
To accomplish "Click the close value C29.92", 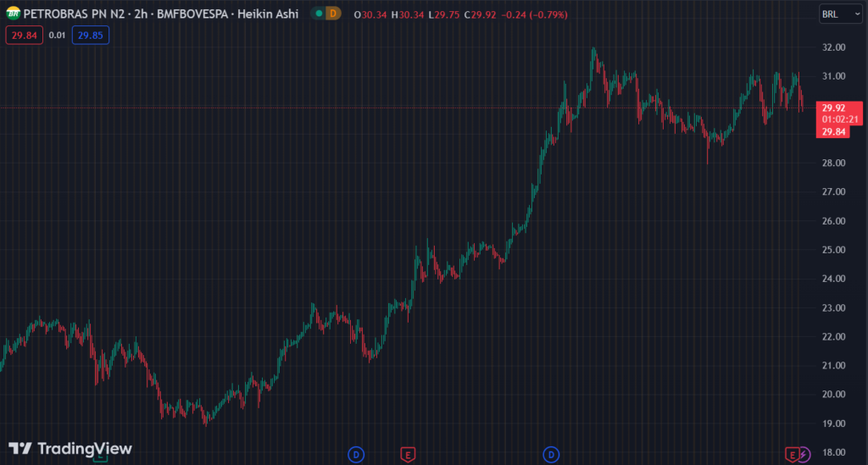I will 480,15.
